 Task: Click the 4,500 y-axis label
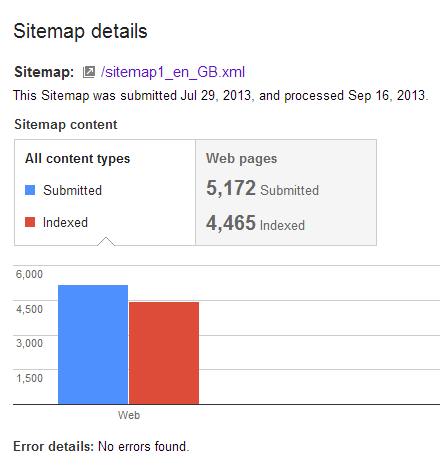(x=29, y=309)
